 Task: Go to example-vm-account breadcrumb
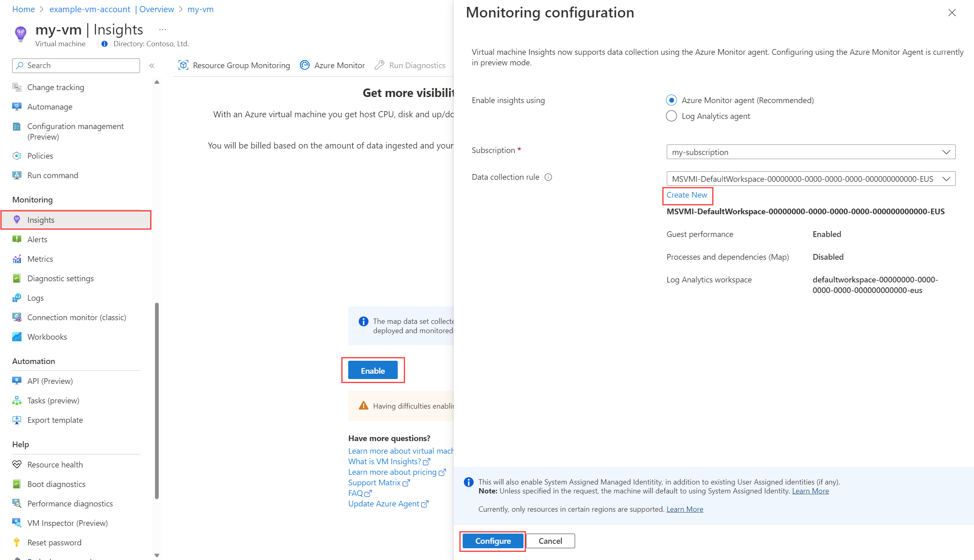pyautogui.click(x=90, y=9)
